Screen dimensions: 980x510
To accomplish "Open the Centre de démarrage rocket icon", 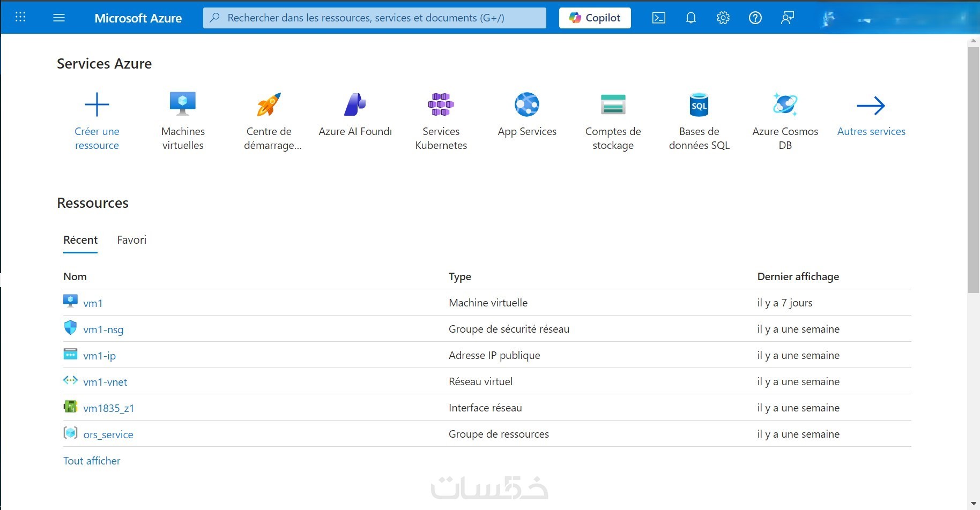I will pyautogui.click(x=269, y=104).
